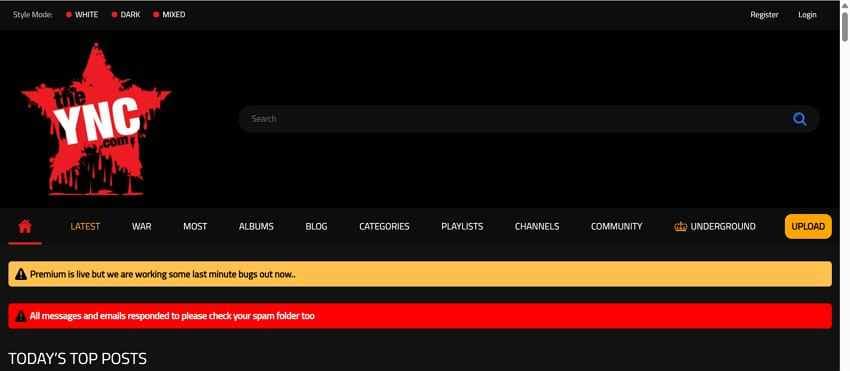Click the Underground crown icon
Viewport: 850px width, 371px height.
point(680,227)
